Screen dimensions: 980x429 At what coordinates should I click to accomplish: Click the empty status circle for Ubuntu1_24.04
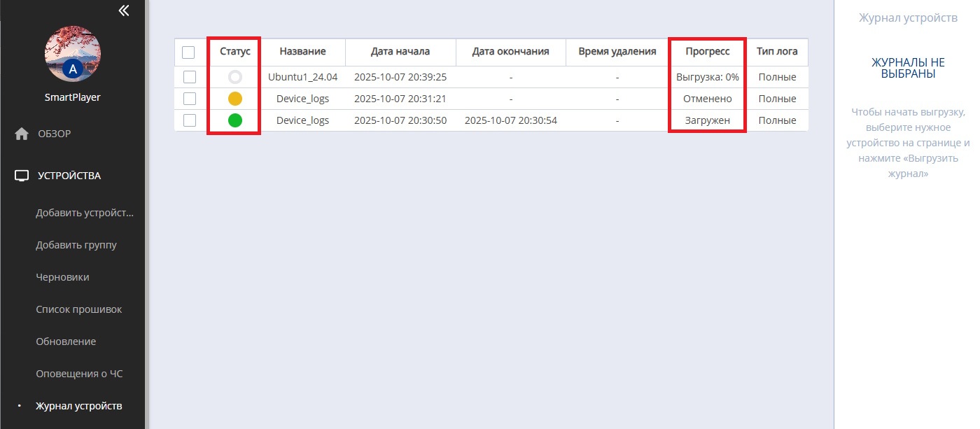coord(235,77)
